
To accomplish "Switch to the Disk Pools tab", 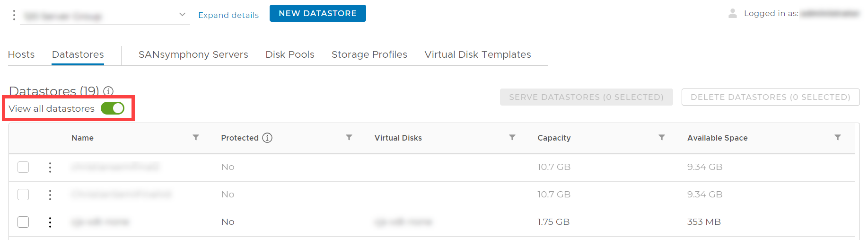I will click(290, 54).
